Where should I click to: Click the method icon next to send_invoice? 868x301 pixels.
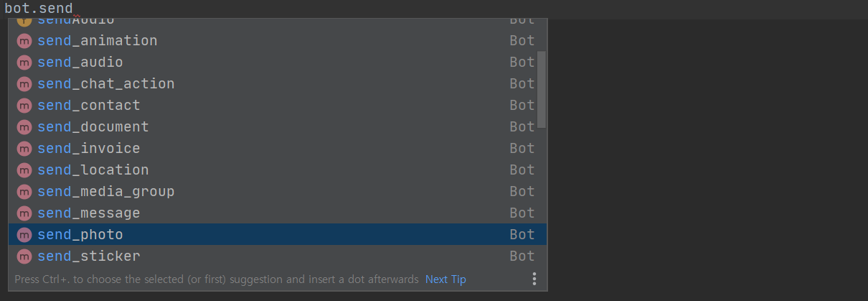[x=24, y=149]
